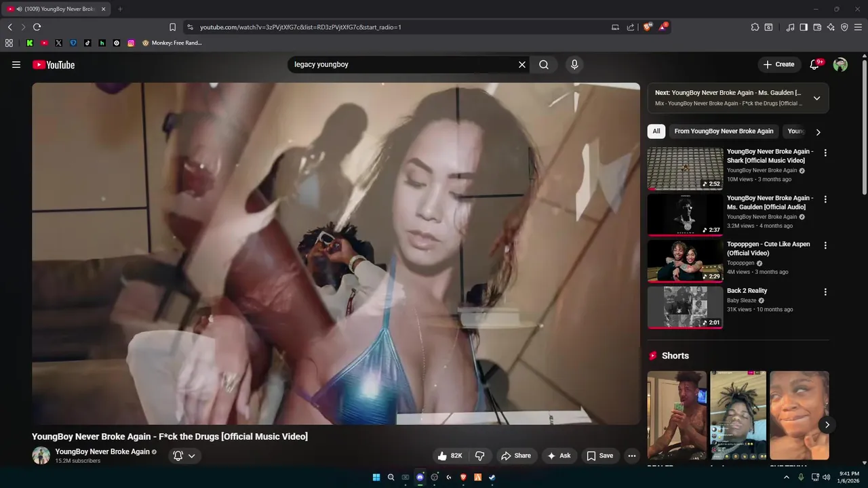Toggle the browser sidebar panel
Viewport: 868px width, 488px height.
tap(804, 27)
